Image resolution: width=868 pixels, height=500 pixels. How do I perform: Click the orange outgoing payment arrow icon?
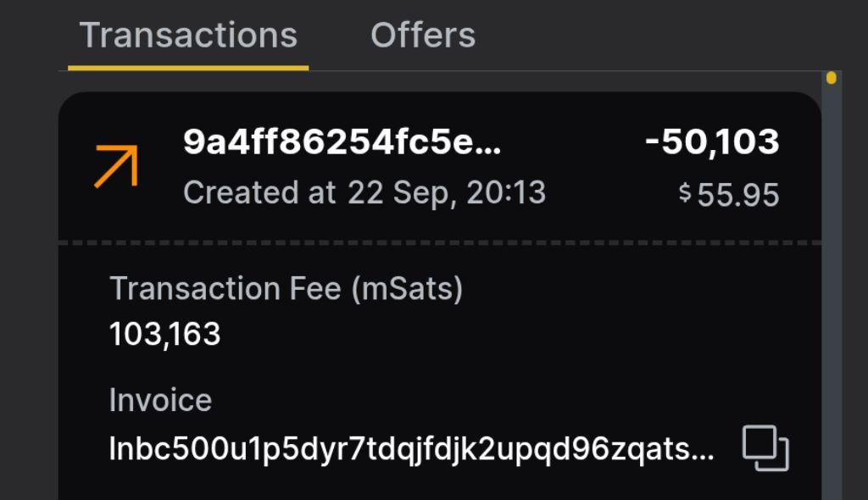[116, 165]
